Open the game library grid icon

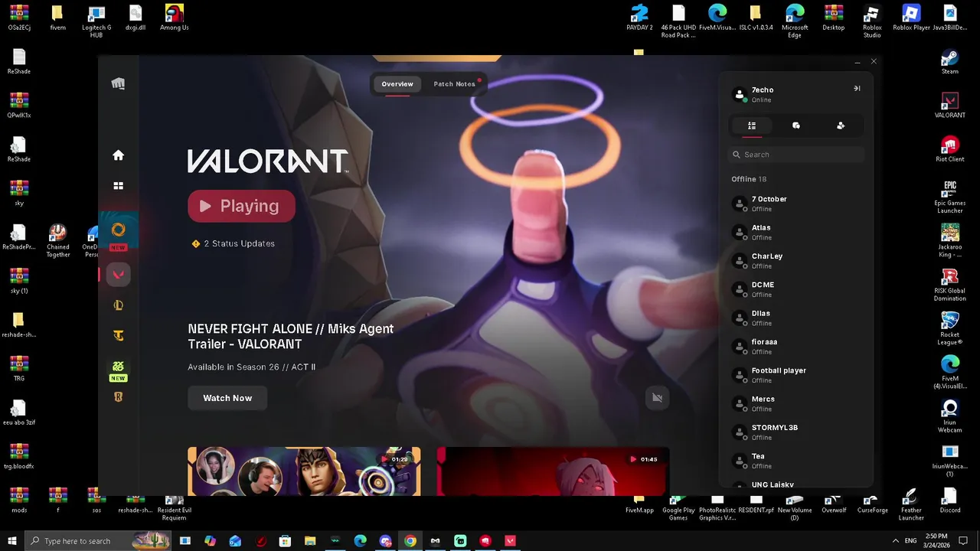(118, 186)
